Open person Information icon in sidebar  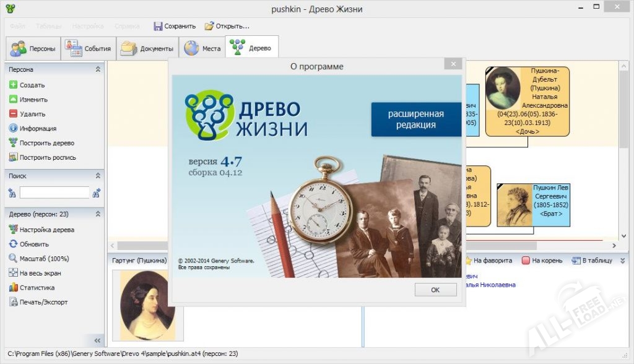(x=13, y=128)
